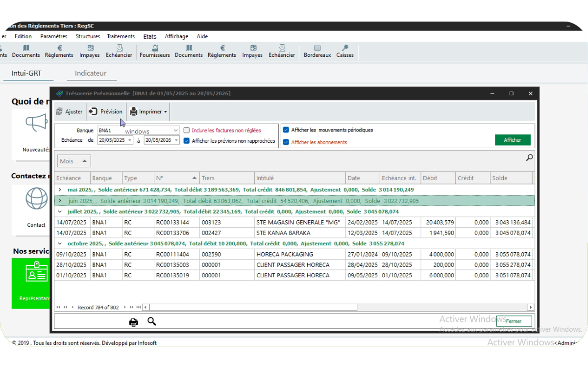Screen dimensions: 588x368
Task: Uncheck Afficher les prévions non rapprochées
Action: (x=186, y=141)
